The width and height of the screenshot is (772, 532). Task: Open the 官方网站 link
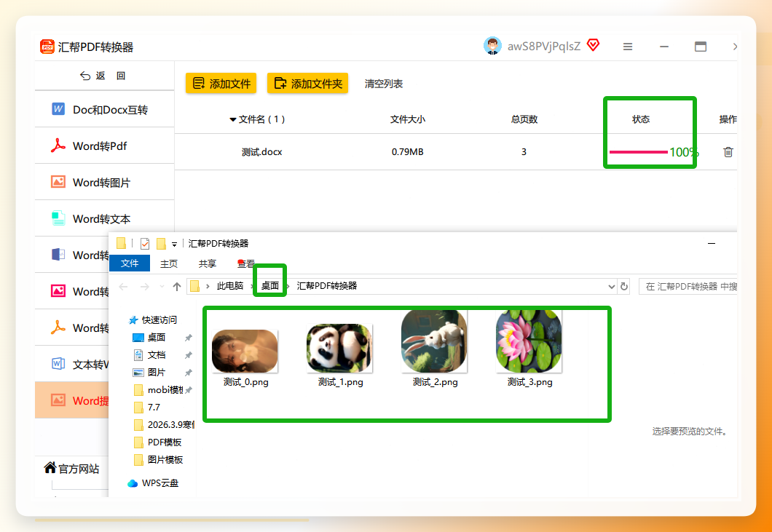[x=72, y=469]
